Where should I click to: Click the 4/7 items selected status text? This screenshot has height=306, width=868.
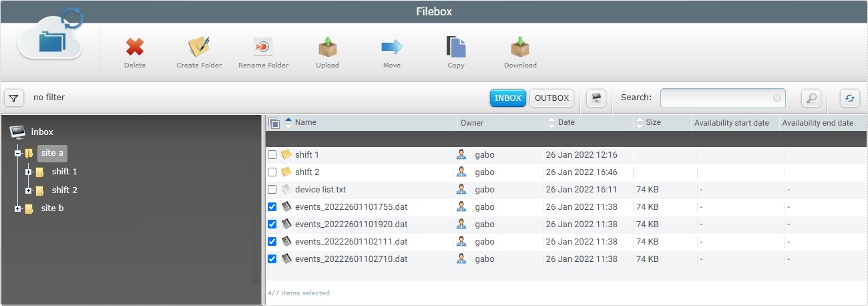pyautogui.click(x=298, y=293)
